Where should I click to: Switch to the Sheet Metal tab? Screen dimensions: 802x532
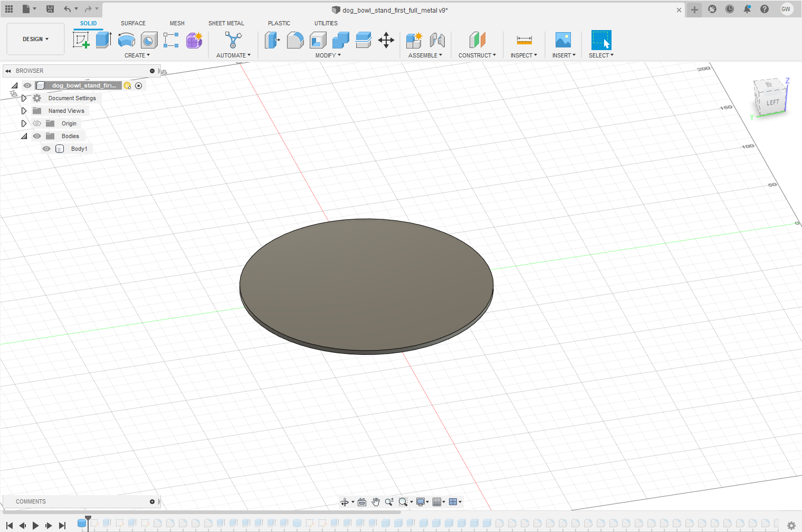point(226,23)
